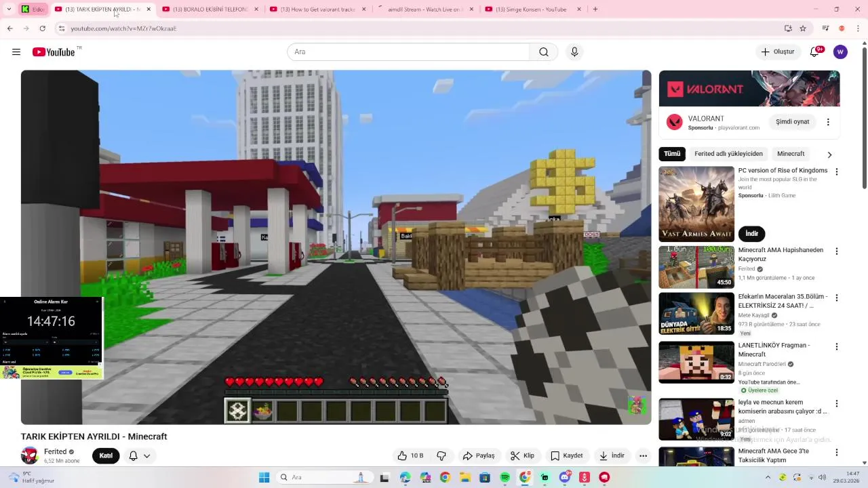868x488 pixels.
Task: Open File Explorer from the taskbar
Action: 465,477
